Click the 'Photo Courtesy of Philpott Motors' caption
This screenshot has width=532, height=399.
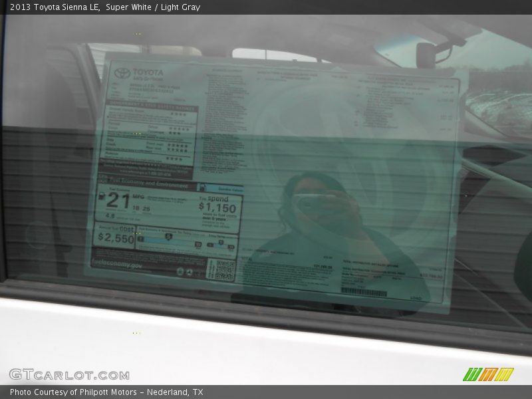tap(73, 392)
